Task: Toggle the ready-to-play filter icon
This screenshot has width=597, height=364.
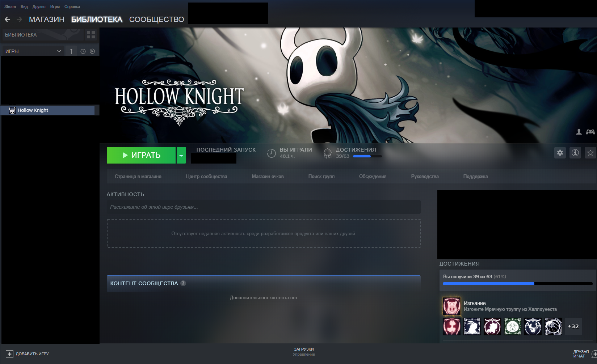Action: (x=92, y=51)
